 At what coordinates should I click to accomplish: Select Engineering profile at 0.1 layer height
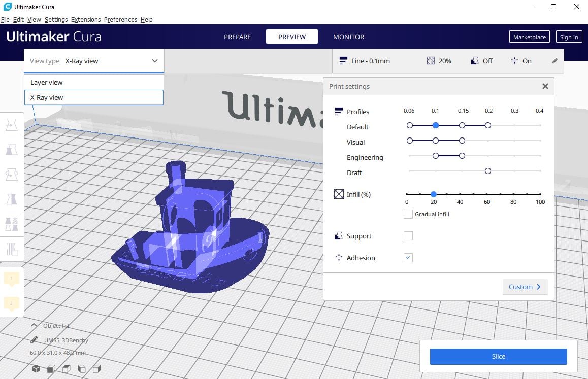point(435,156)
